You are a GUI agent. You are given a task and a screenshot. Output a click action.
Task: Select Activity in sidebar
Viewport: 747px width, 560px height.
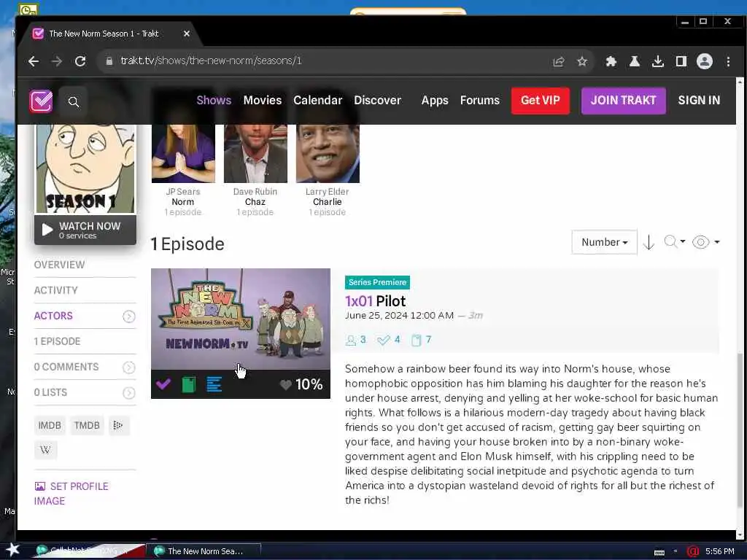click(55, 290)
